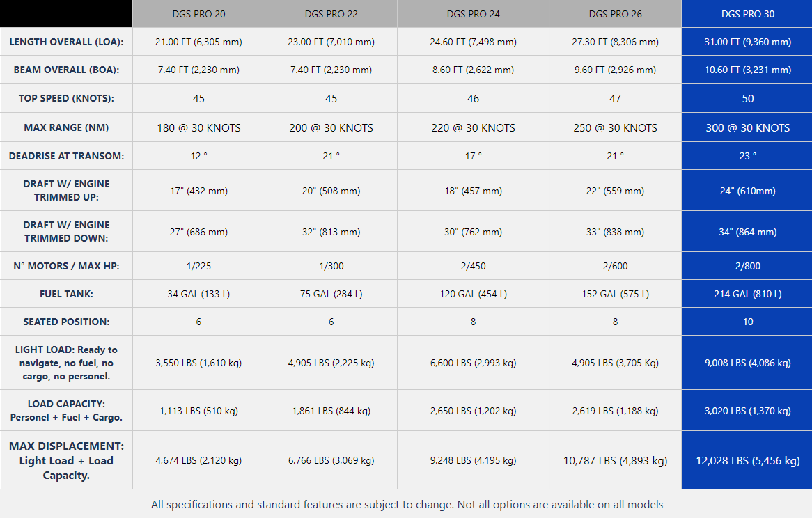Click the Beam Overall (BOA) row label
Image resolution: width=812 pixels, height=518 pixels.
pyautogui.click(x=66, y=70)
